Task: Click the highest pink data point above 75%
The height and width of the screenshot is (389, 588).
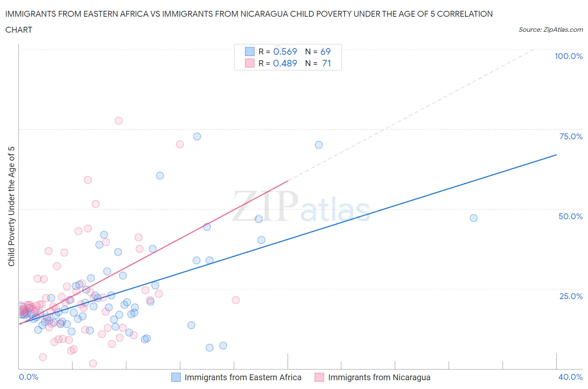Action: 119,121
